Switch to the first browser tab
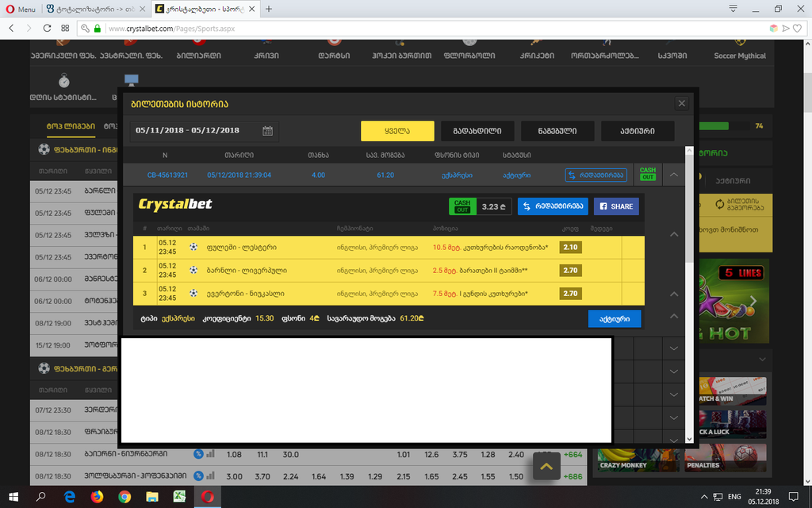The width and height of the screenshot is (812, 508). pos(95,9)
